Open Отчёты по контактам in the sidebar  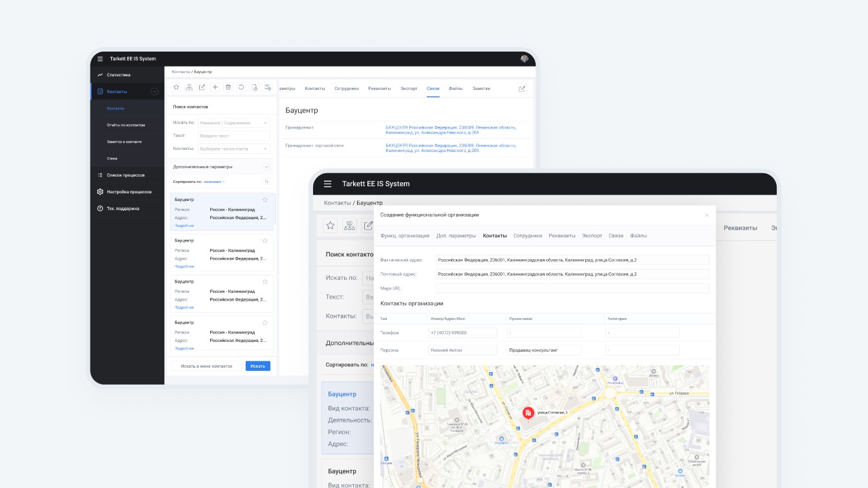[126, 125]
